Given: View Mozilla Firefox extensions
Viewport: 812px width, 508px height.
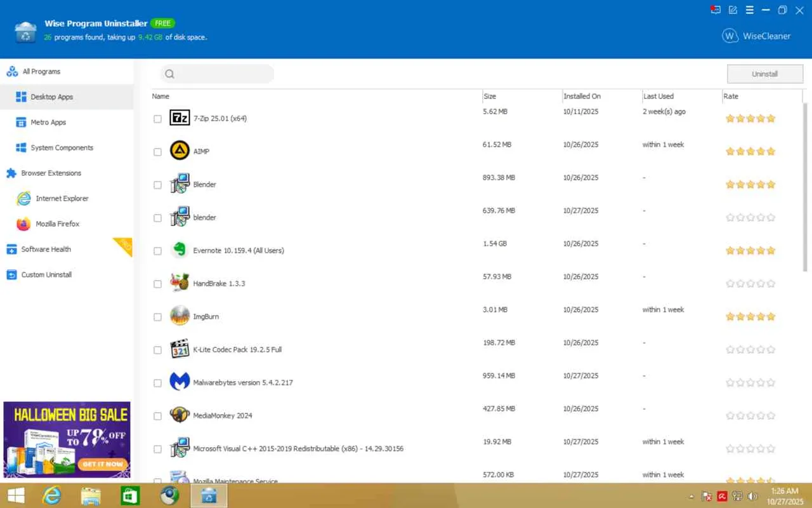Looking at the screenshot, I should pos(67,224).
